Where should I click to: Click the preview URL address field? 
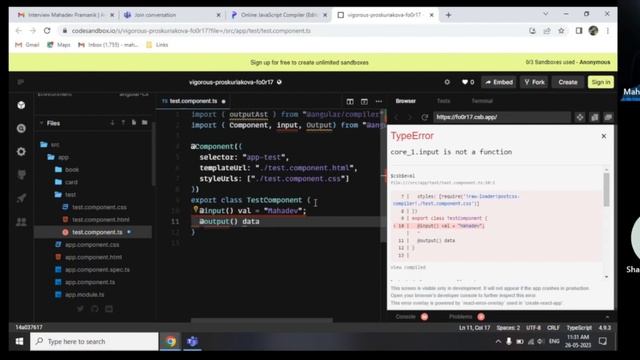(x=502, y=117)
